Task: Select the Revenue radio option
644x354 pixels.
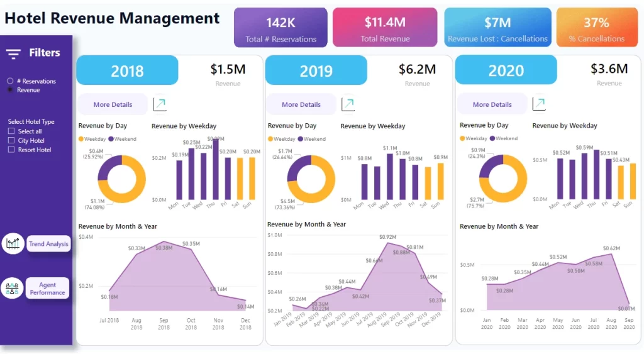Action: pos(10,90)
